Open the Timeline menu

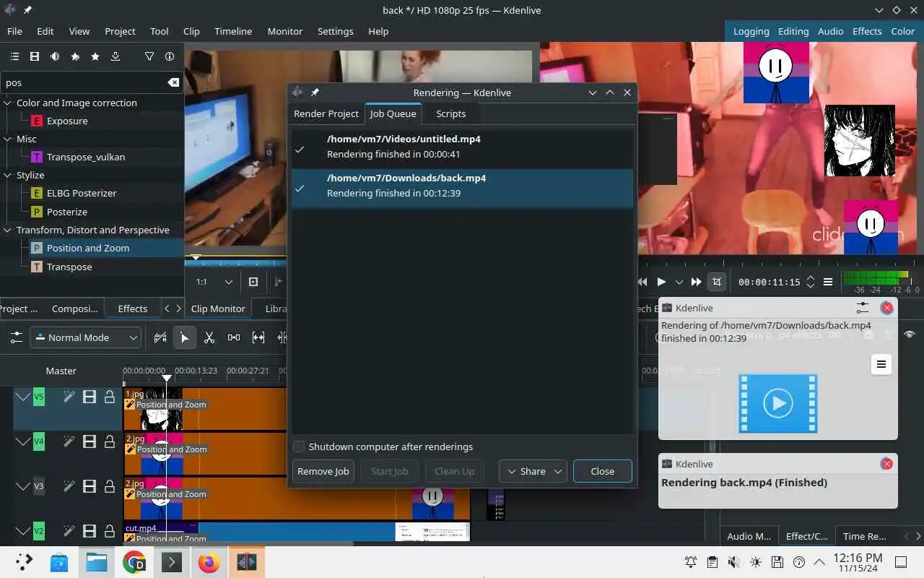click(233, 31)
